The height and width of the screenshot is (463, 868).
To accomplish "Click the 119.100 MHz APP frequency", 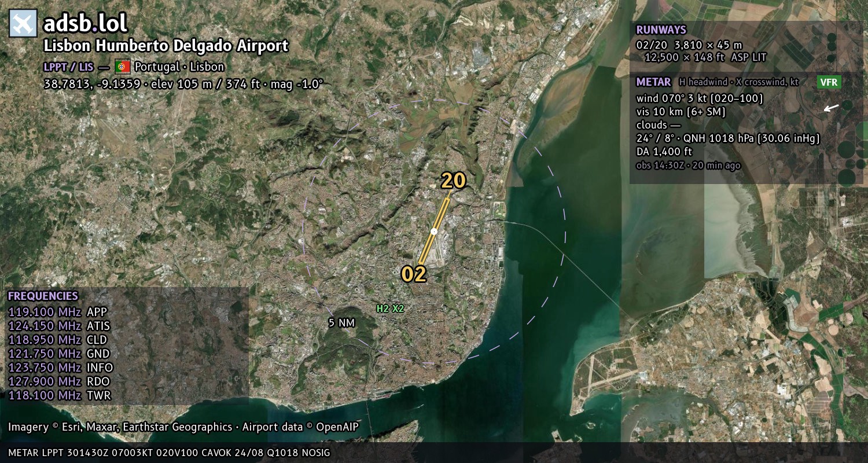I will coord(58,312).
